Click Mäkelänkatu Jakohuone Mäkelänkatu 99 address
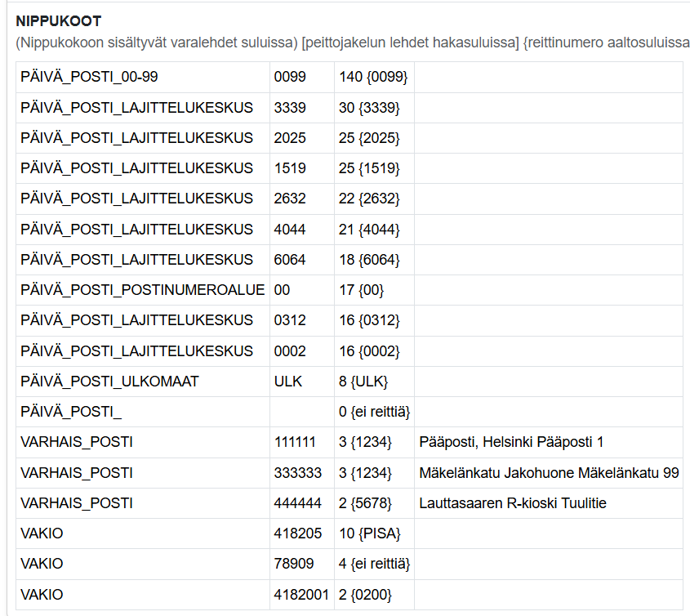The image size is (690, 616). (550, 473)
